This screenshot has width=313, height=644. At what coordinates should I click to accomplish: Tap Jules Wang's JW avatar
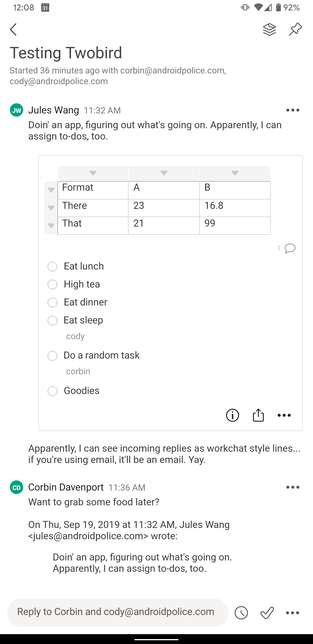pos(17,110)
